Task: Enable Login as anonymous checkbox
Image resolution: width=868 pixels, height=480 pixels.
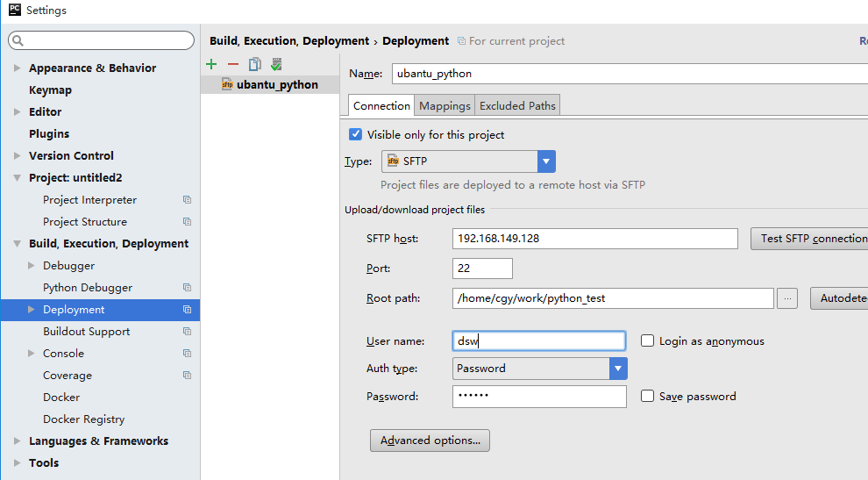Action: [x=647, y=340]
